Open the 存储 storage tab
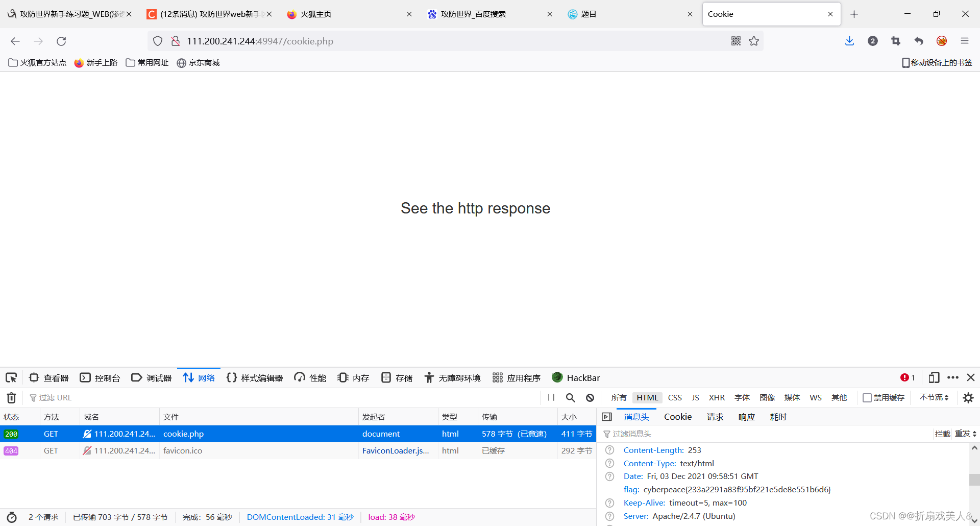 tap(397, 378)
